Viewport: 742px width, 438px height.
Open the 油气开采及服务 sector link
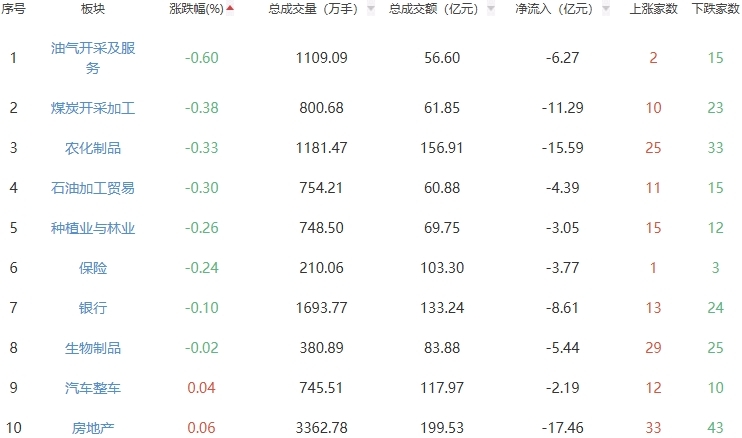coord(93,58)
